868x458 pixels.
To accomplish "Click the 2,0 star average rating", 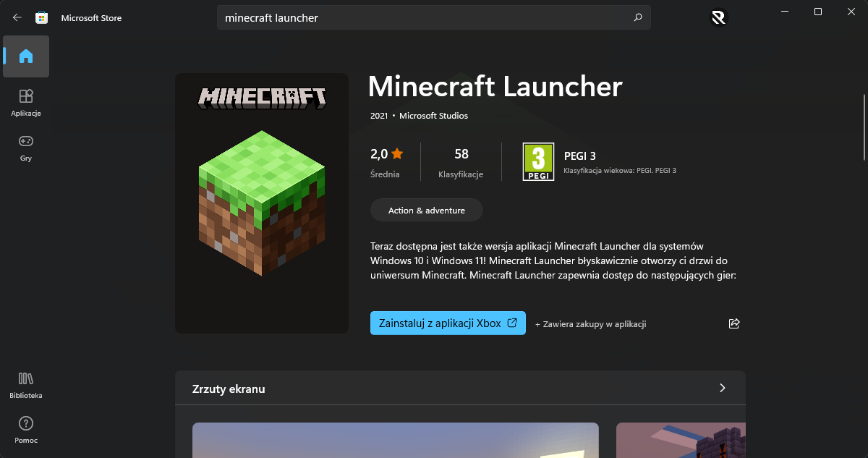I will [x=386, y=162].
